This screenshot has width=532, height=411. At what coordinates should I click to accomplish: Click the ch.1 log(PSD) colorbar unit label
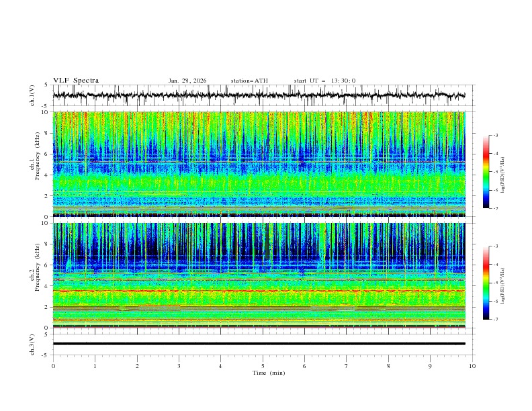coord(503,175)
